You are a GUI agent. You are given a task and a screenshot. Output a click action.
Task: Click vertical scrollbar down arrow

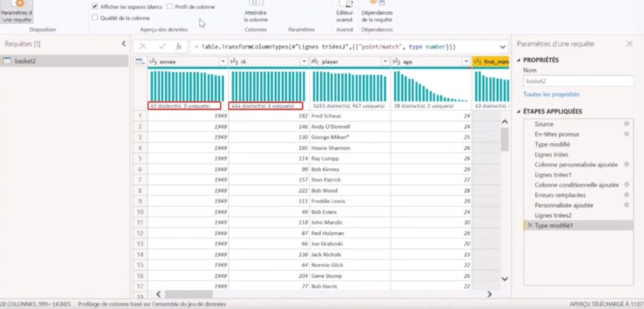(x=505, y=279)
